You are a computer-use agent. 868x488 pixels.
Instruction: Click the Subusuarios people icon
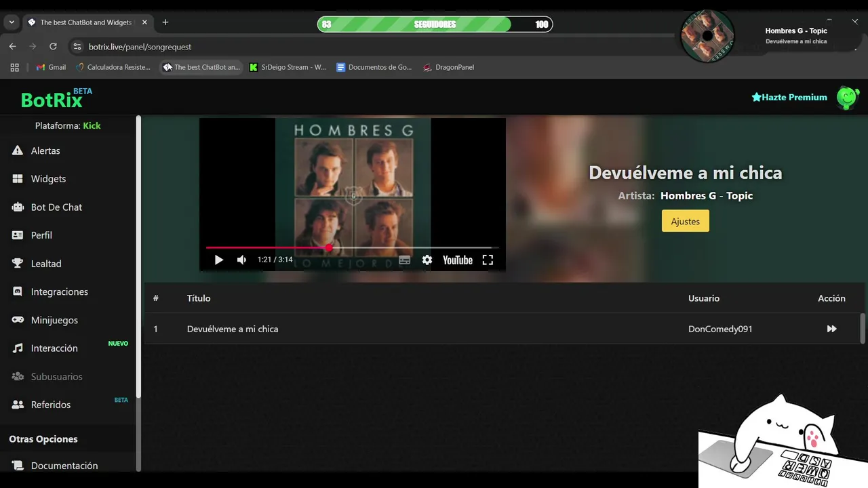pyautogui.click(x=18, y=376)
